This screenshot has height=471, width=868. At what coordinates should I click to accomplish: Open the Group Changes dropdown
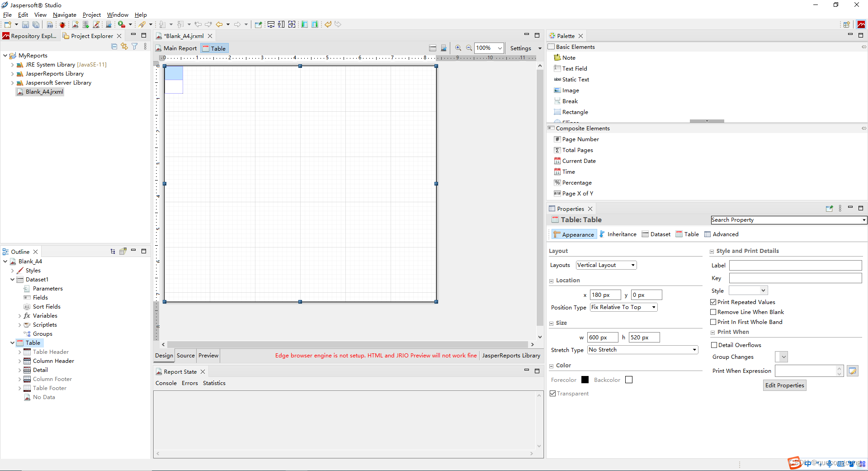(x=782, y=357)
